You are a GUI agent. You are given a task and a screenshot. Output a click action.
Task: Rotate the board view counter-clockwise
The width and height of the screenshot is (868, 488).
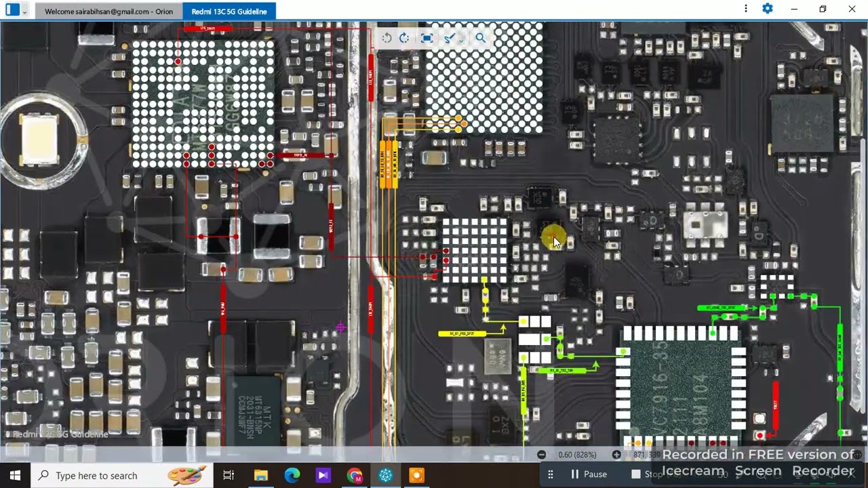[387, 38]
